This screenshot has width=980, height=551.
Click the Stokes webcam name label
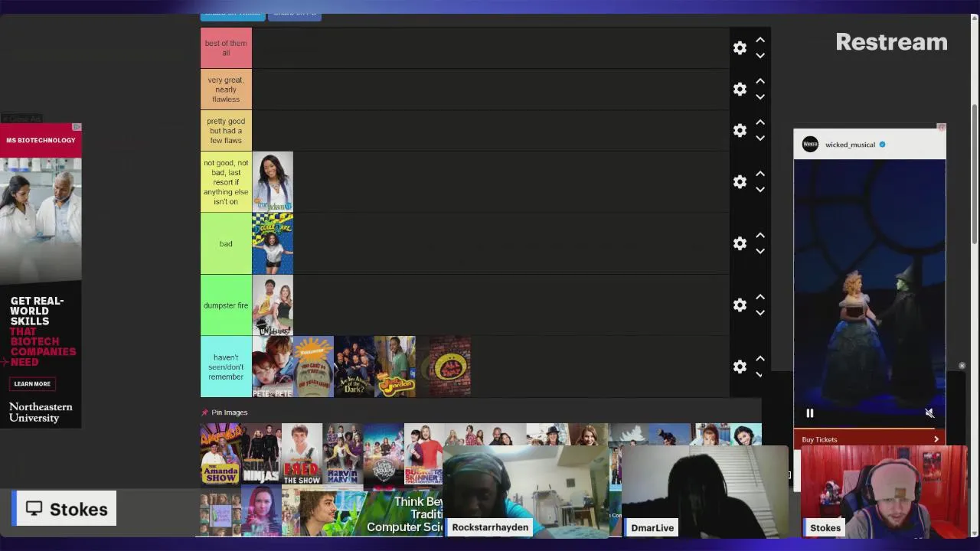(825, 527)
